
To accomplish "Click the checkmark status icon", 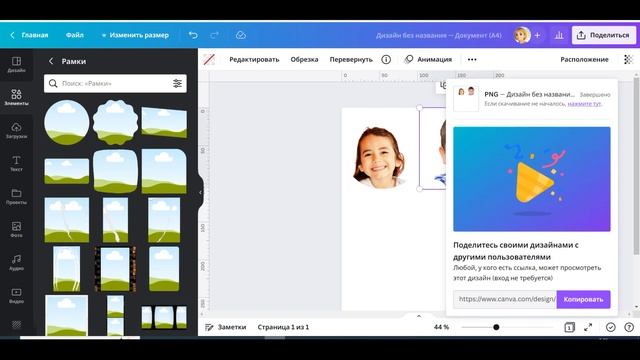I will coord(611,327).
